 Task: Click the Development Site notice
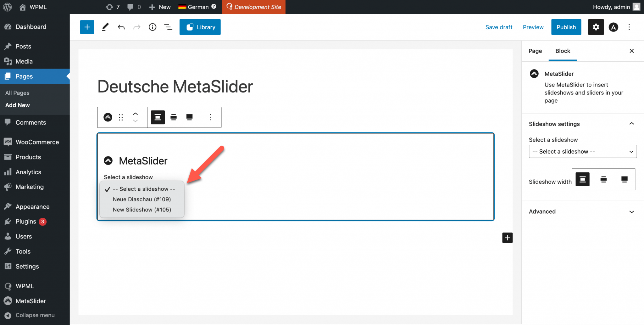click(253, 7)
